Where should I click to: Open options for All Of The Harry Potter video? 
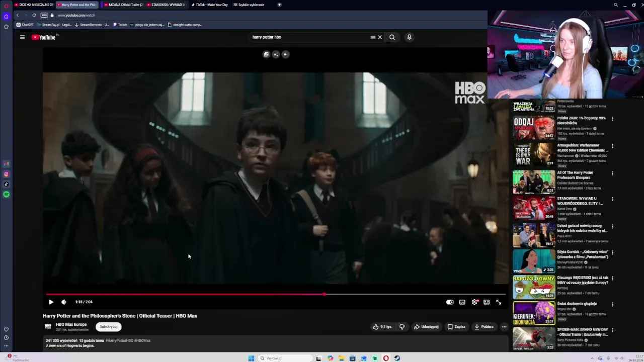click(612, 173)
